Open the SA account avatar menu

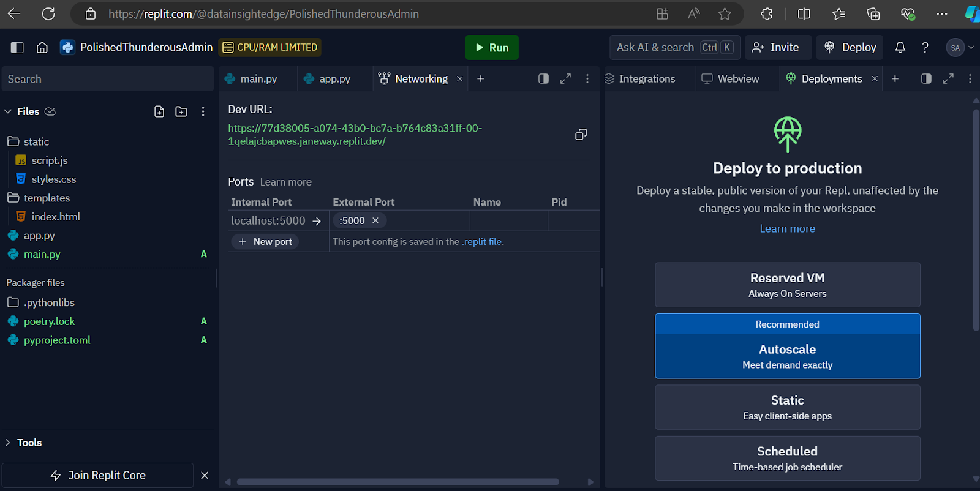pyautogui.click(x=959, y=47)
